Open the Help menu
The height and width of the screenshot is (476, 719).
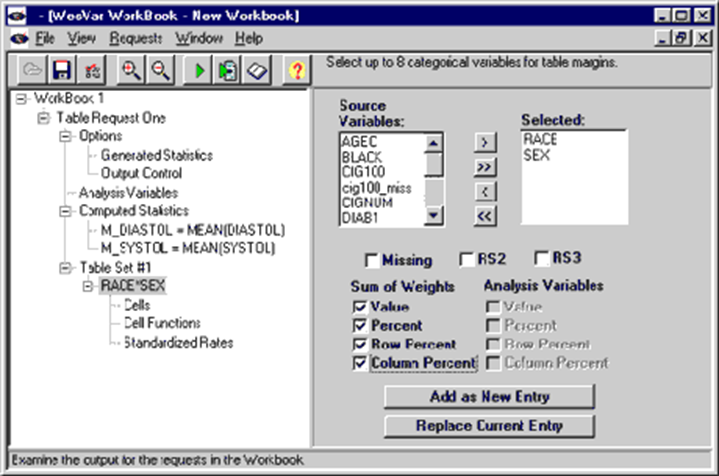point(249,38)
